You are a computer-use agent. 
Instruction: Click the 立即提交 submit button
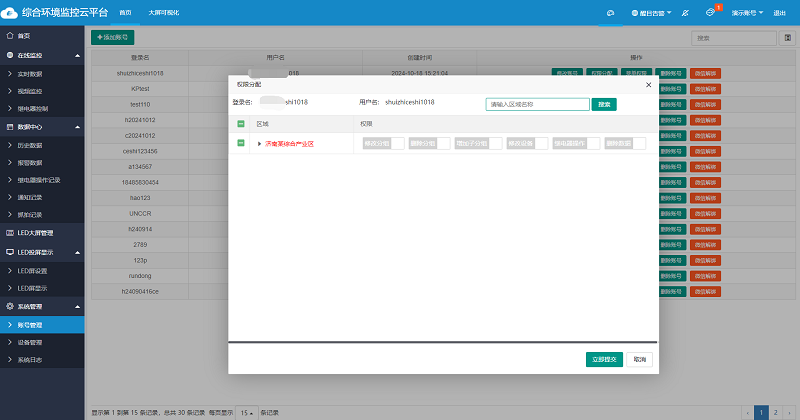tap(604, 359)
